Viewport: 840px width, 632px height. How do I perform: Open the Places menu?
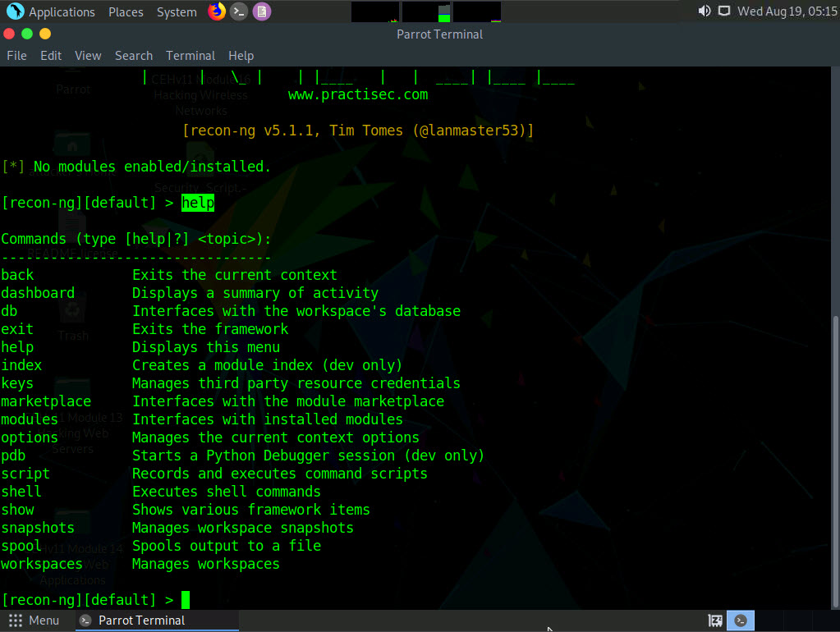click(x=126, y=11)
